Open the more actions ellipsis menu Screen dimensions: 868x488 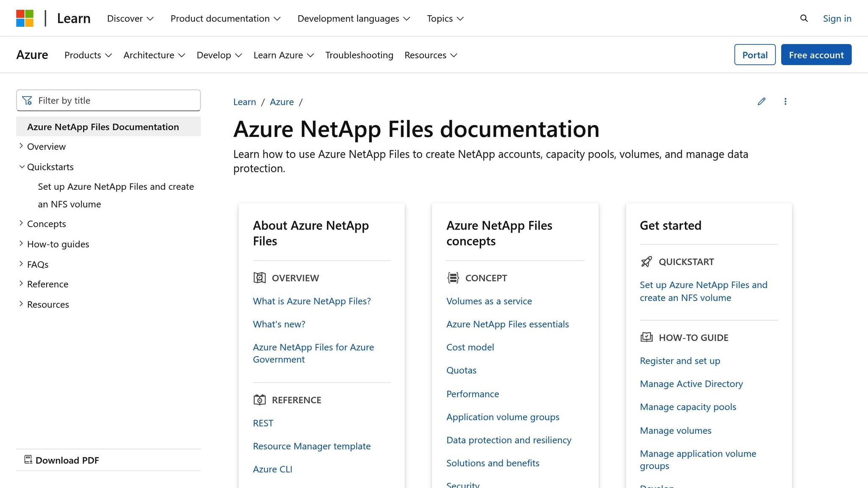(785, 101)
